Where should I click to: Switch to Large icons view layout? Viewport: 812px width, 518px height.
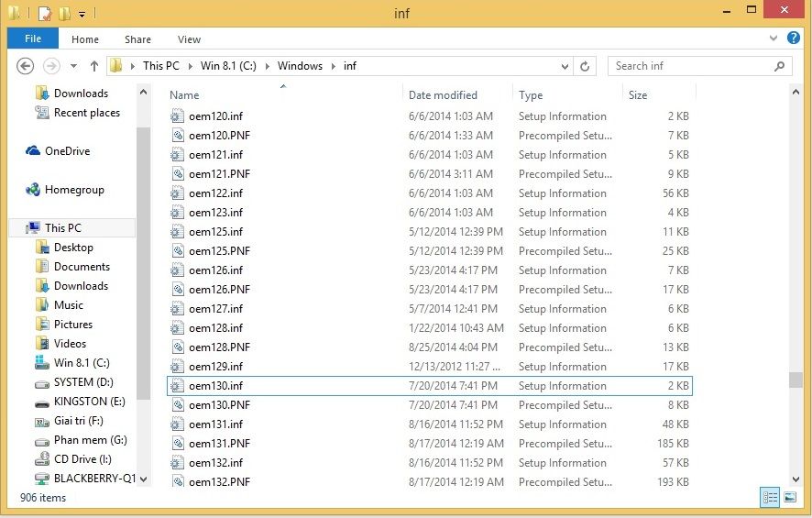790,497
